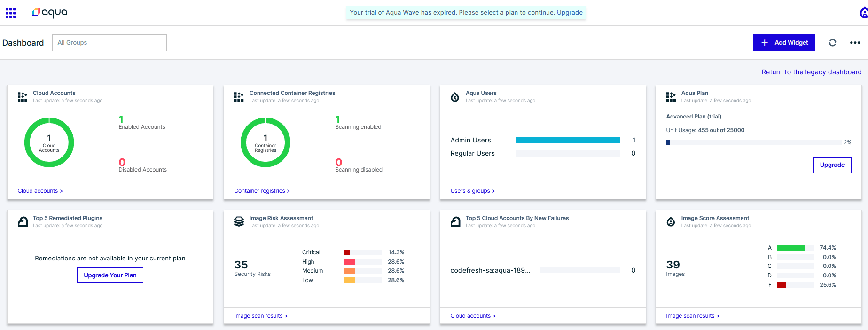The height and width of the screenshot is (330, 868).
Task: Click the Top 5 Remediated Plugins icon
Action: click(x=23, y=222)
